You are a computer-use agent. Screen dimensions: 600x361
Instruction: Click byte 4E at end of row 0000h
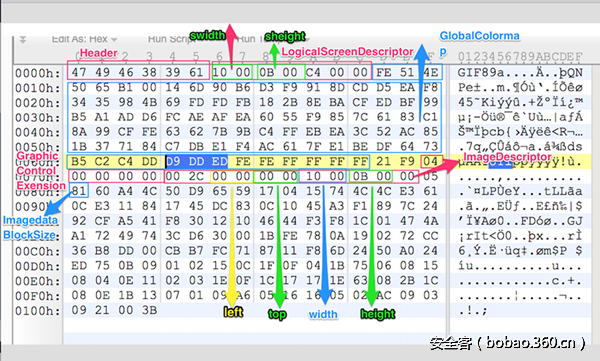pos(430,72)
